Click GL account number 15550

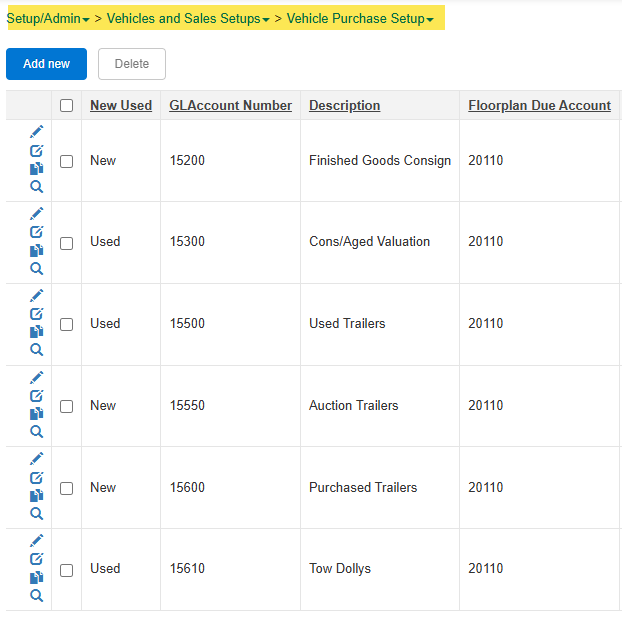(187, 406)
